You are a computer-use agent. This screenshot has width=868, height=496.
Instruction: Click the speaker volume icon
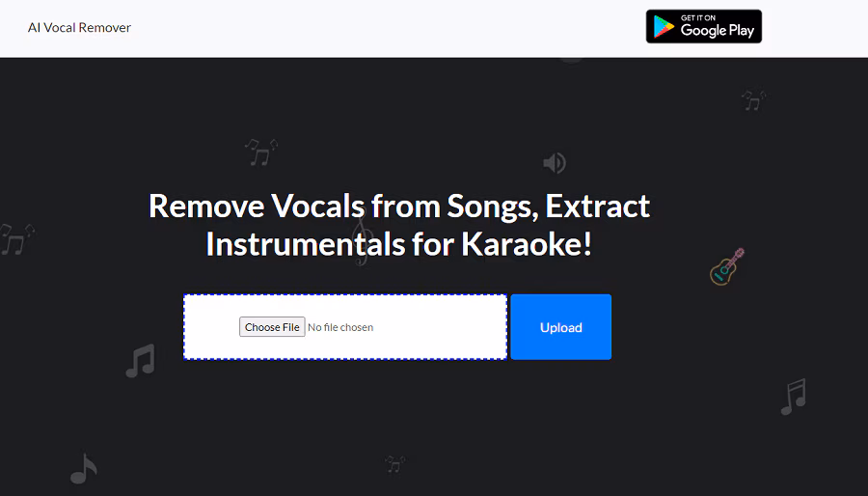(555, 162)
